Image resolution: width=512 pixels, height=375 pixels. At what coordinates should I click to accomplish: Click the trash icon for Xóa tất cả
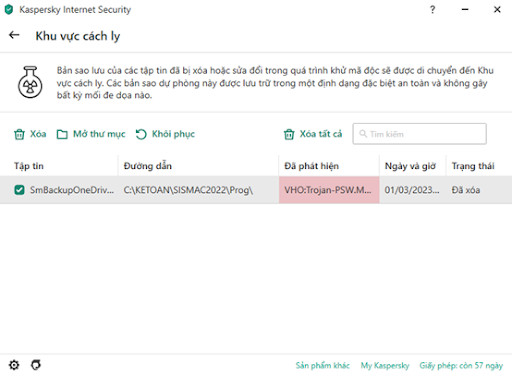(x=289, y=134)
